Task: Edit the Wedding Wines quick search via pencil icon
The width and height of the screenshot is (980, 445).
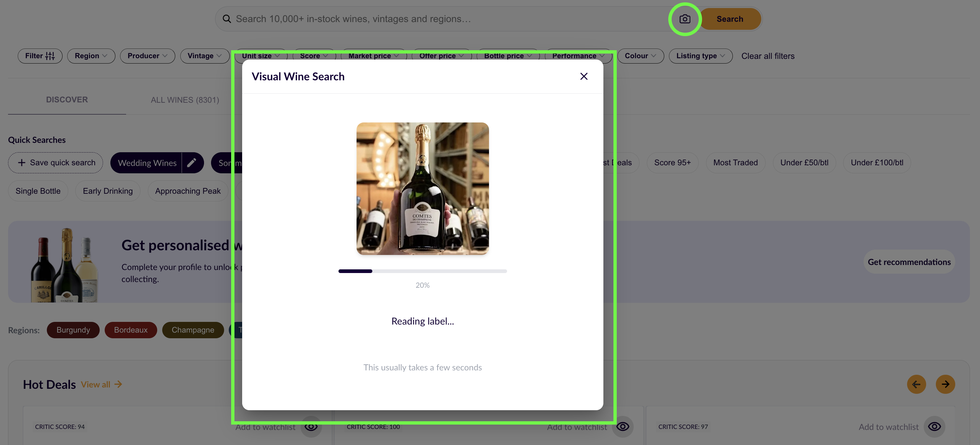Action: click(x=192, y=163)
